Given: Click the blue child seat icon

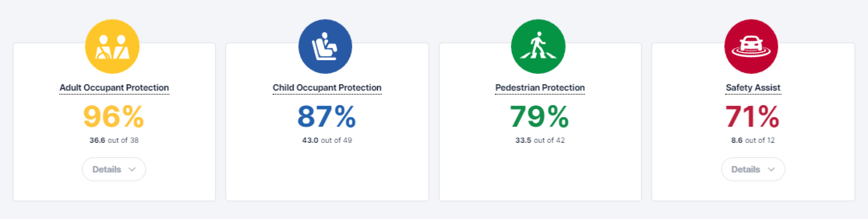Looking at the screenshot, I should click(325, 47).
